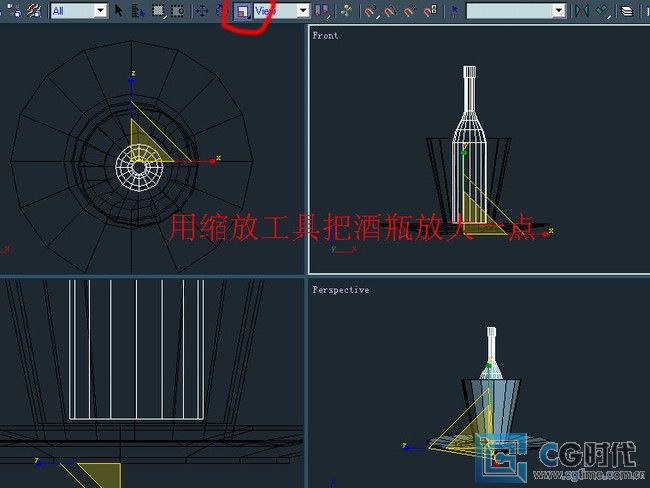Select the Bind to Space Warp tool

tap(34, 11)
